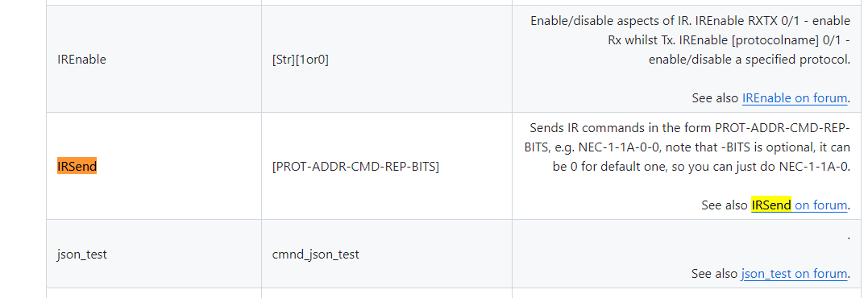This screenshot has height=298, width=868.
Task: Click the [PROT-ADDR-CMD-REP-BITS] argument text
Action: (355, 166)
